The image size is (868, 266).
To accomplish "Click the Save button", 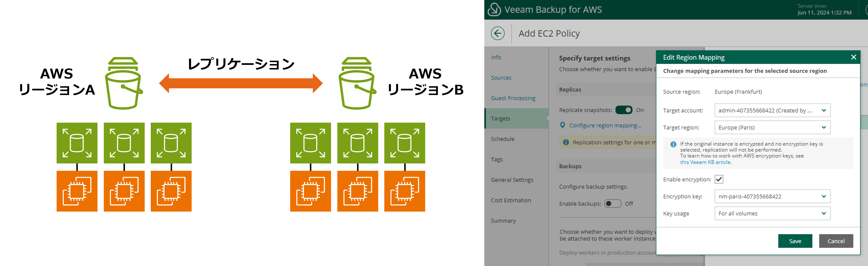I will coord(795,241).
